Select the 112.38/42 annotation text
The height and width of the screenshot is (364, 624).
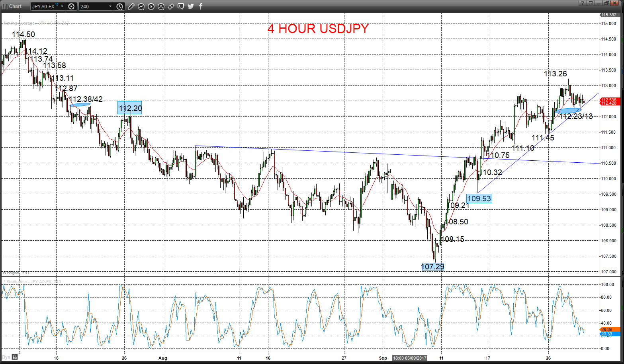click(x=86, y=99)
